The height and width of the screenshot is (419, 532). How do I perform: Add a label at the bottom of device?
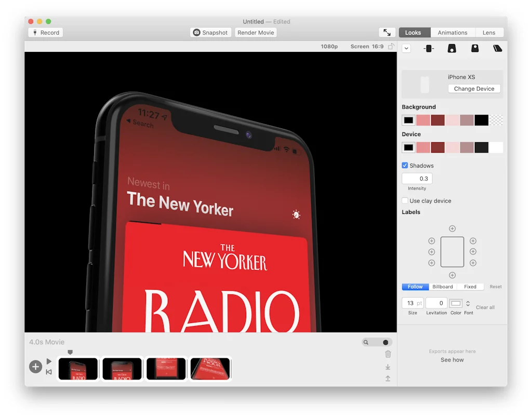point(452,275)
